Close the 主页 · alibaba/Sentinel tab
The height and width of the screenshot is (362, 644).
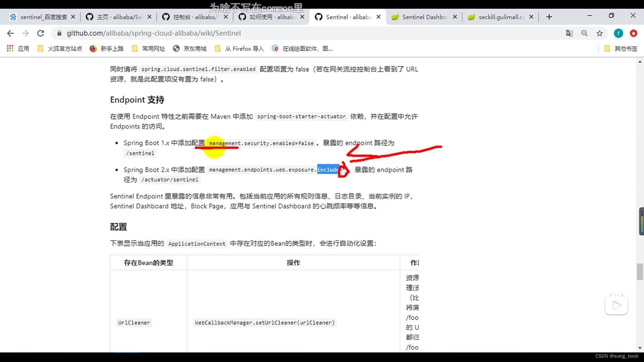pyautogui.click(x=150, y=17)
